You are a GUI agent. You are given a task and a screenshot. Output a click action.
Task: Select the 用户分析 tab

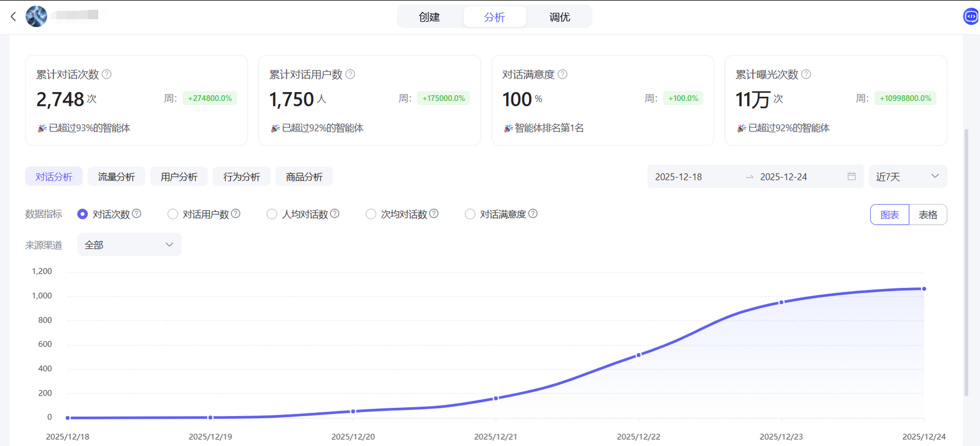tap(179, 176)
